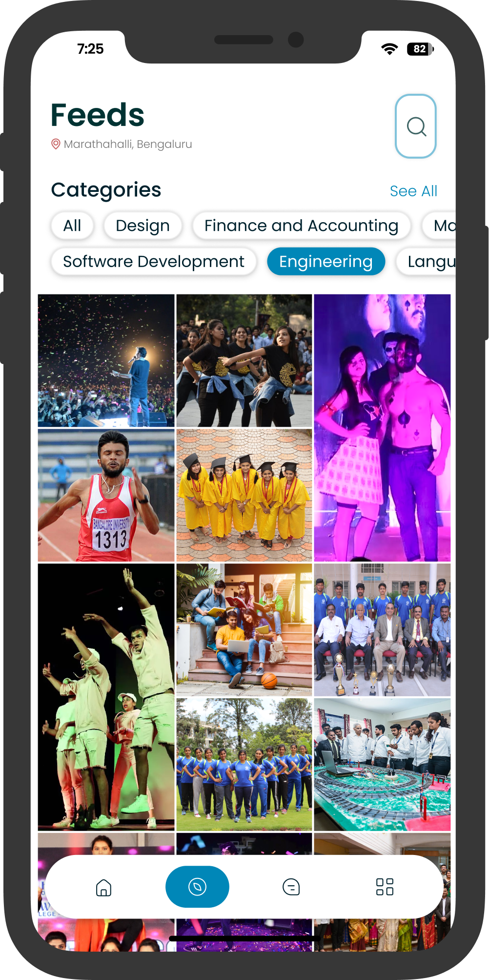489x980 pixels.
Task: Deselect the highlighted Engineering chip
Action: (326, 262)
